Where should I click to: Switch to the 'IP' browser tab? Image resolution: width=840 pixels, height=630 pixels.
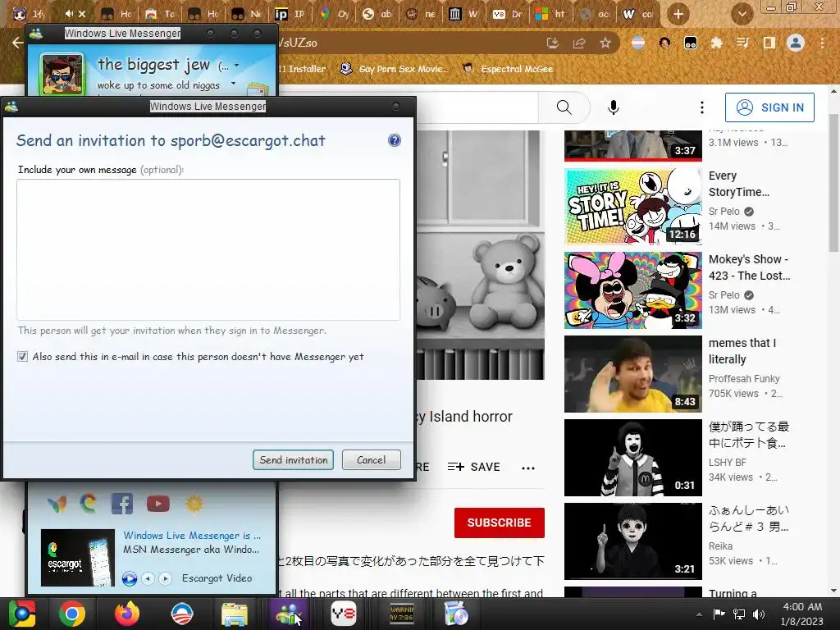[x=290, y=14]
